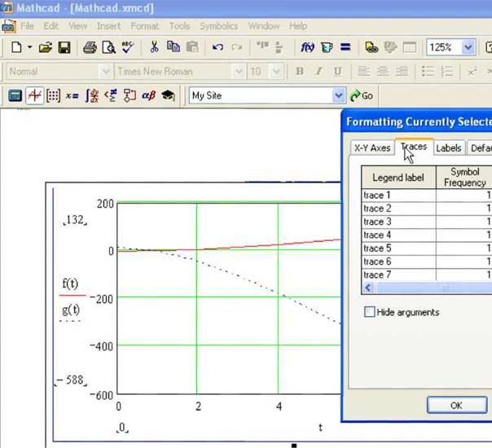Open the Calculator toolbar icon

point(14,95)
